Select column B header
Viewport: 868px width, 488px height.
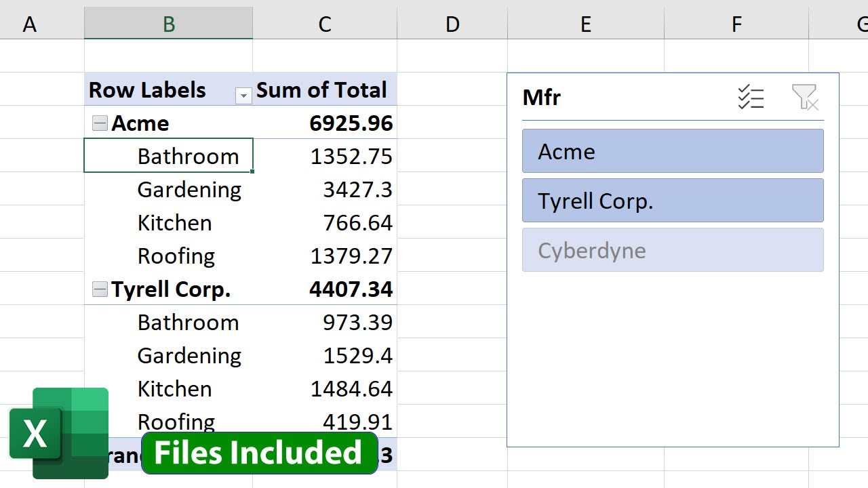click(x=169, y=24)
